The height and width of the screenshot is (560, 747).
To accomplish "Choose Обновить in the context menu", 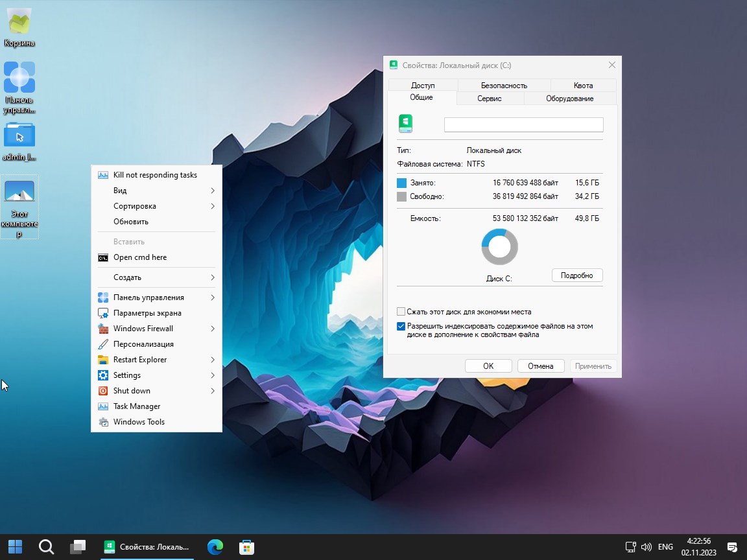I will (156, 222).
